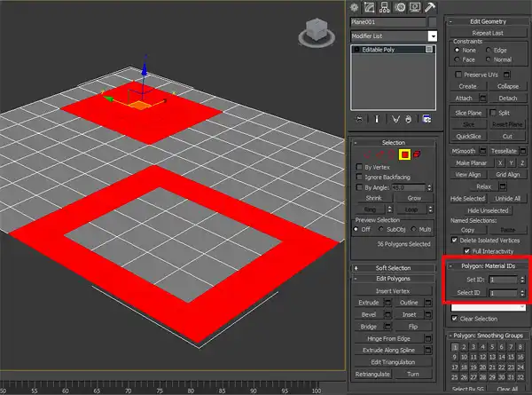Click the Set ID input field
The height and width of the screenshot is (395, 532).
501,279
